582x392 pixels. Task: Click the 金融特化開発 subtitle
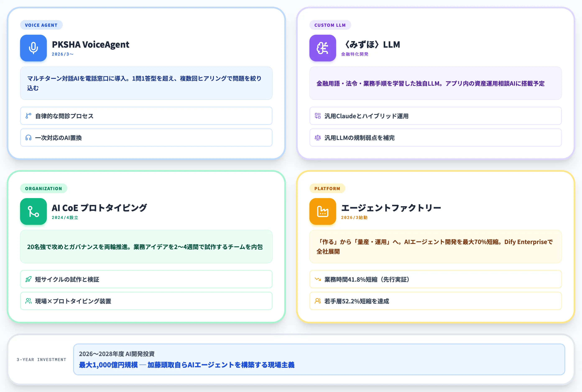[355, 54]
